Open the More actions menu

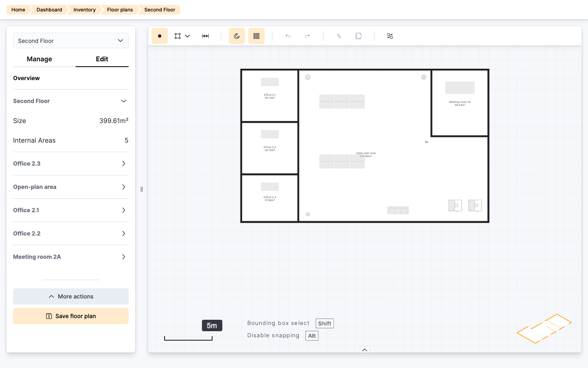click(x=71, y=296)
